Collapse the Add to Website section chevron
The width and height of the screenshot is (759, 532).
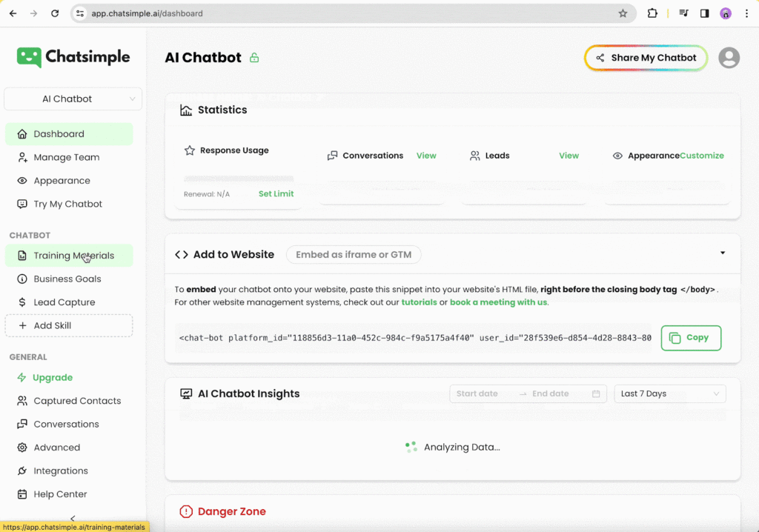pos(722,253)
